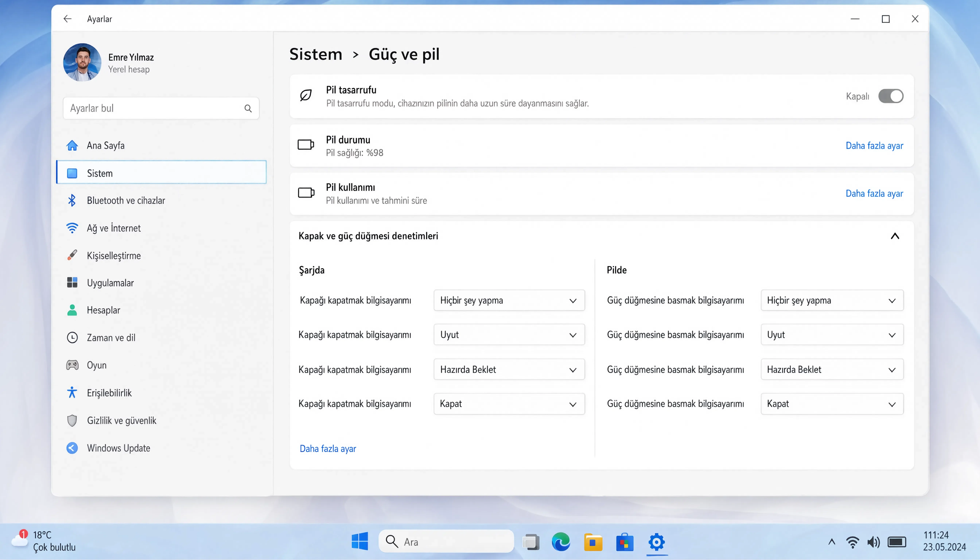
Task: Open the clock showing 23.05.2024
Action: [944, 541]
